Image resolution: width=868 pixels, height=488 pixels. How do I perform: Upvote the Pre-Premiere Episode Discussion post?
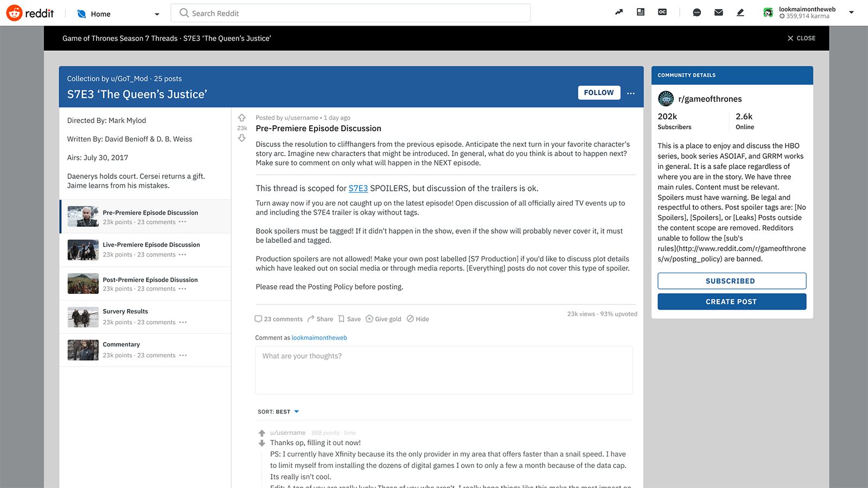pos(242,118)
